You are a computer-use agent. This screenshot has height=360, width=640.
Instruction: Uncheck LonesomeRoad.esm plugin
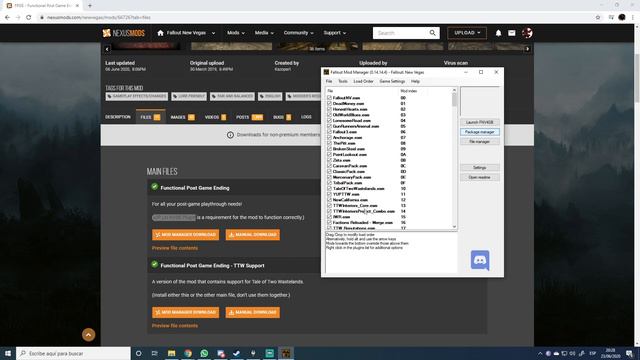tap(329, 121)
